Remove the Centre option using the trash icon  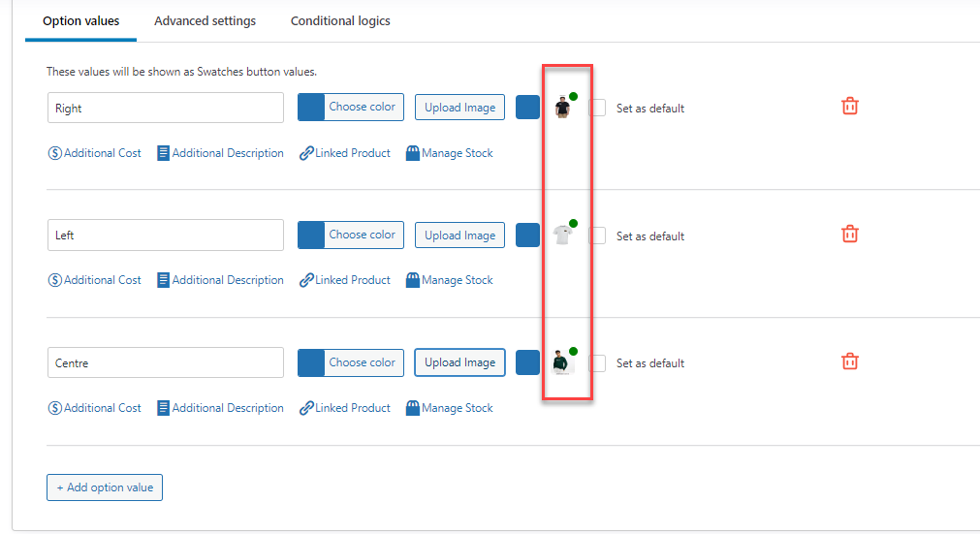click(x=849, y=361)
